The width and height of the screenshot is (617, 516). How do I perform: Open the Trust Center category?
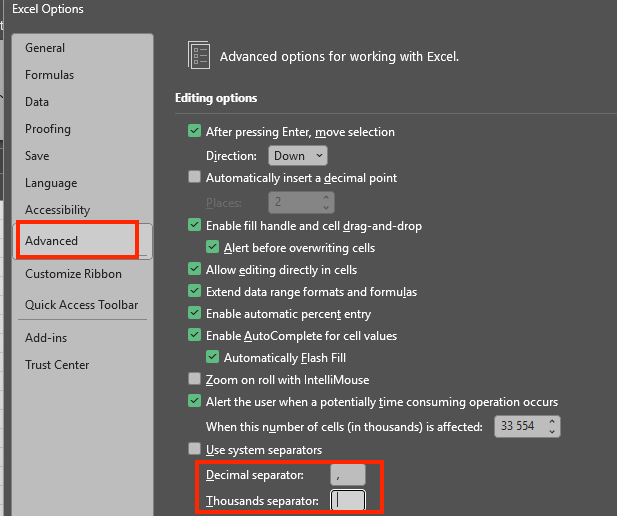click(x=57, y=365)
